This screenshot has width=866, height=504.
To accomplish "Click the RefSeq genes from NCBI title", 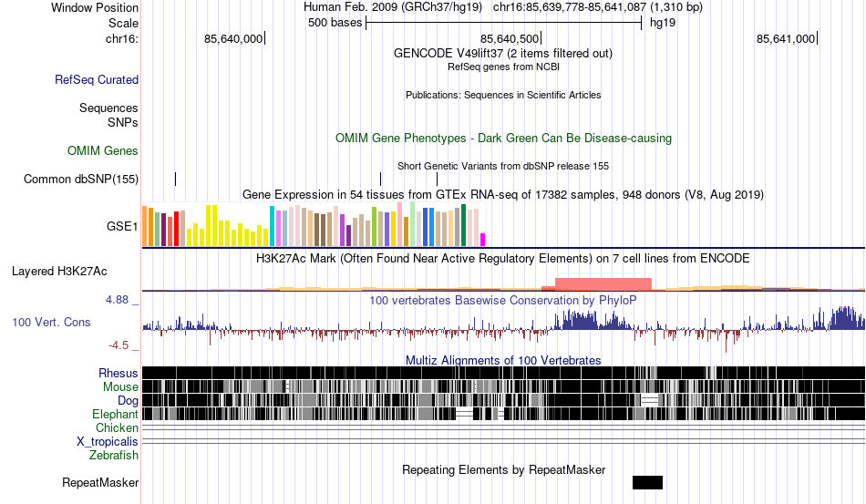I will point(503,67).
